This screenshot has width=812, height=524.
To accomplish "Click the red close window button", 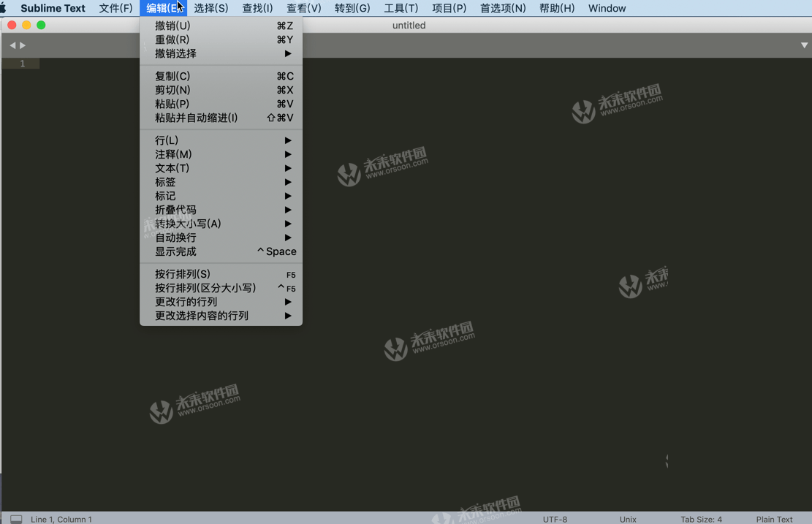I will [12, 25].
